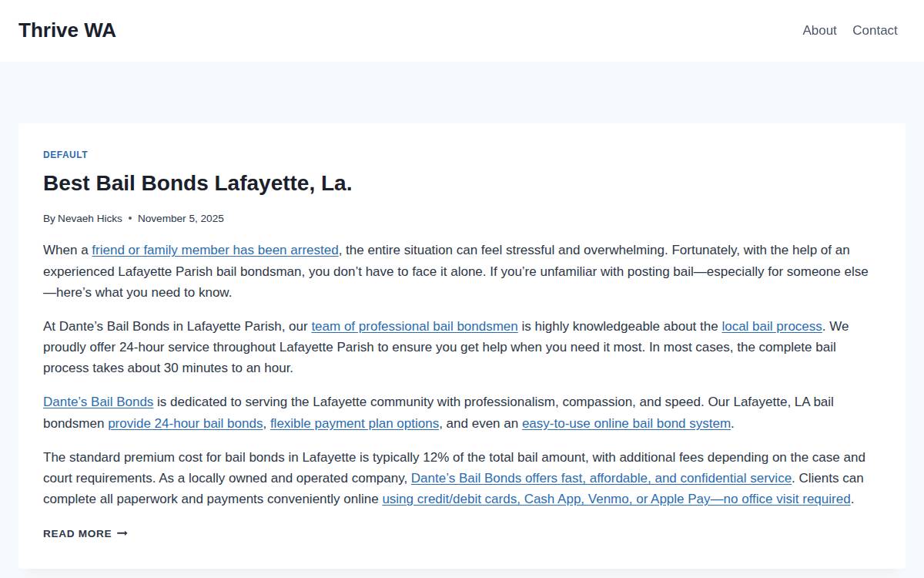Screen dimensions: 924x578
Task: Click 'Dante's Bail Bonds offers fast, affordable' link
Action: (x=601, y=479)
